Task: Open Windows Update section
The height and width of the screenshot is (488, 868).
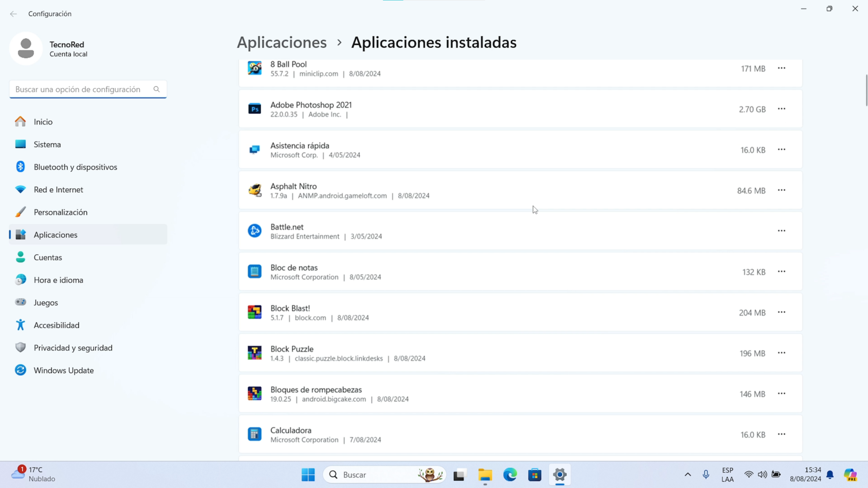Action: pos(88,370)
